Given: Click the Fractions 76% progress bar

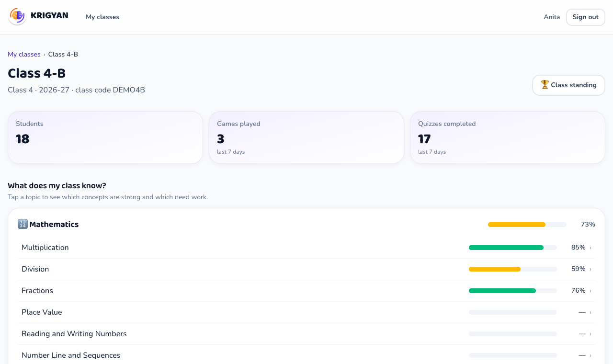Looking at the screenshot, I should pos(513,291).
